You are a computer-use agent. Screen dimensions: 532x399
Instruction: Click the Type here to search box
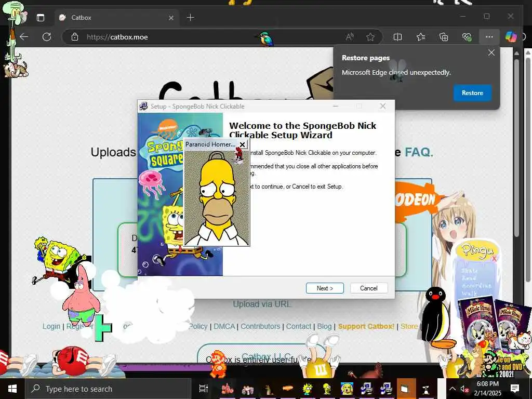[108, 389]
